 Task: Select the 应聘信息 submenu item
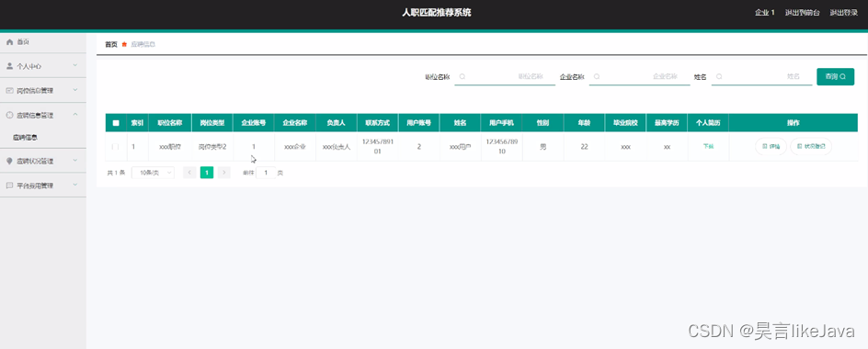point(43,137)
